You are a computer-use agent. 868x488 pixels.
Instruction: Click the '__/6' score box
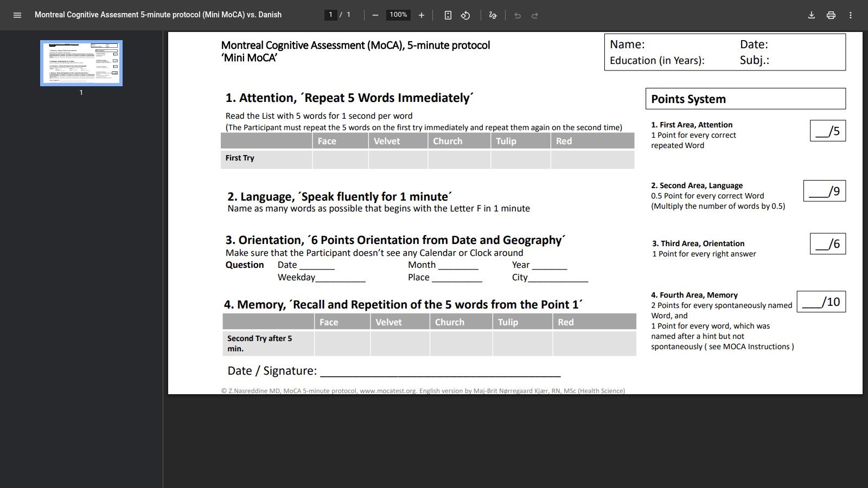pos(828,244)
